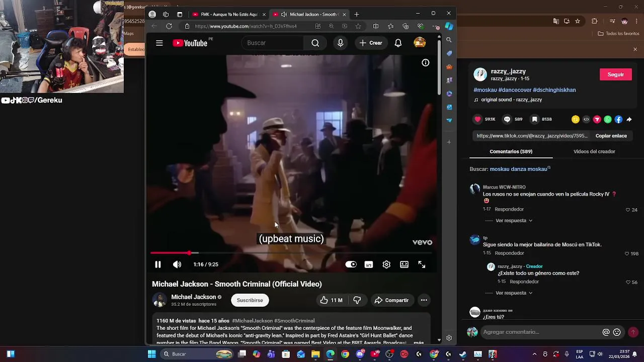Open TikTok more share options arrow

[629, 119]
